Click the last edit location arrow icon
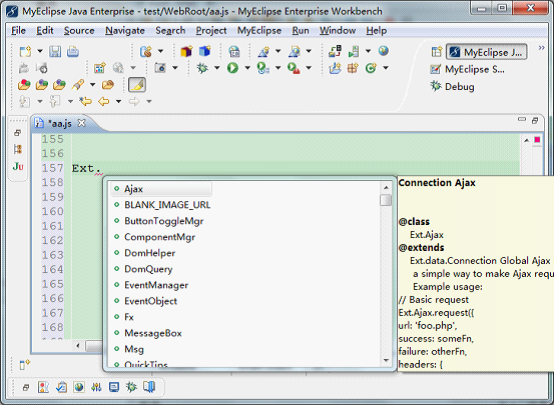 click(x=86, y=101)
